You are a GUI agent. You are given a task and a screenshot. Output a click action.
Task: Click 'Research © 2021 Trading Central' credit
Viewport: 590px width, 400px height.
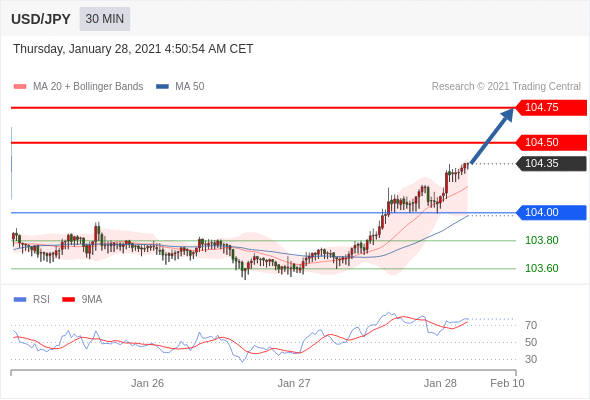tap(506, 87)
